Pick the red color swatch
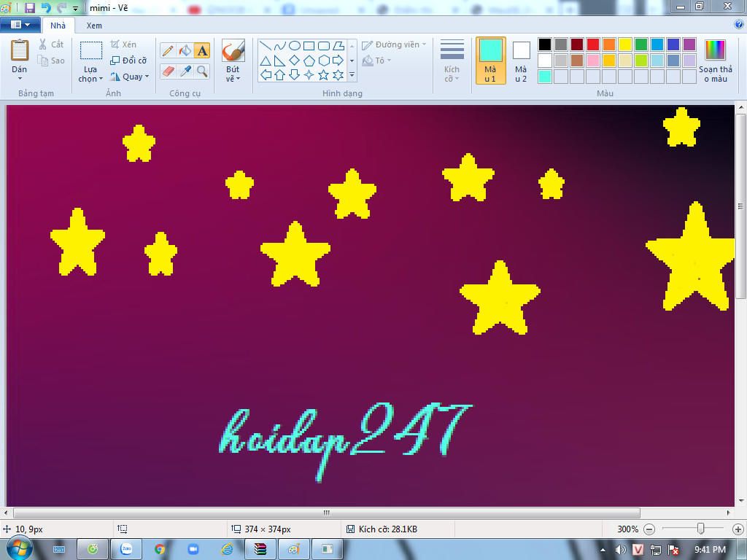The width and height of the screenshot is (747, 560). click(593, 44)
